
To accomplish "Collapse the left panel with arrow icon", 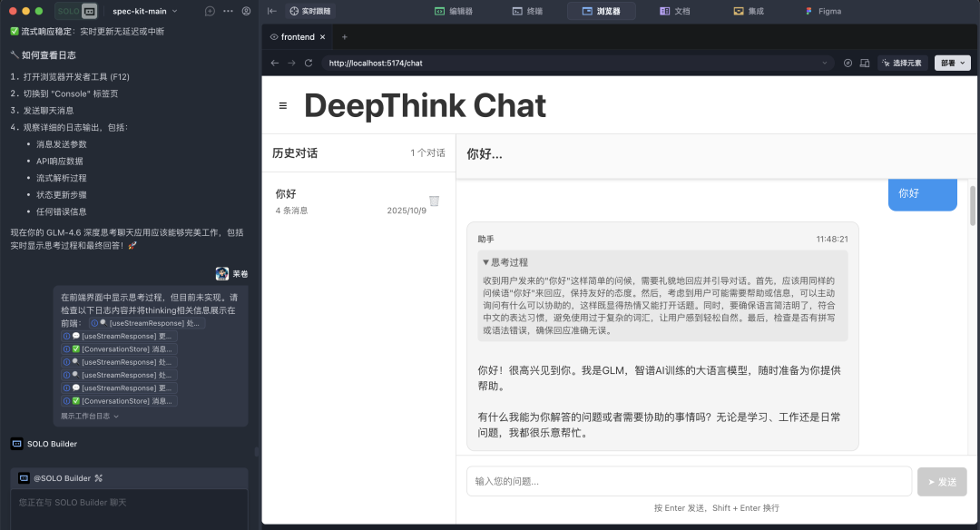I will click(x=271, y=11).
